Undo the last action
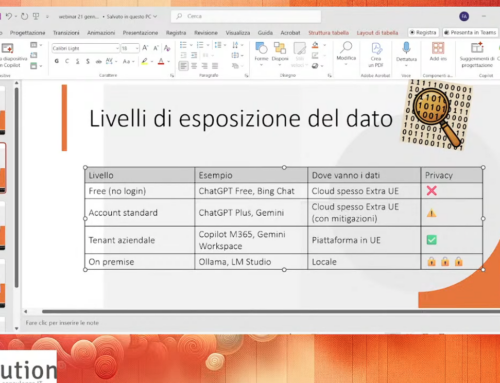Screen dimensions: 500x383 (x=9, y=16)
